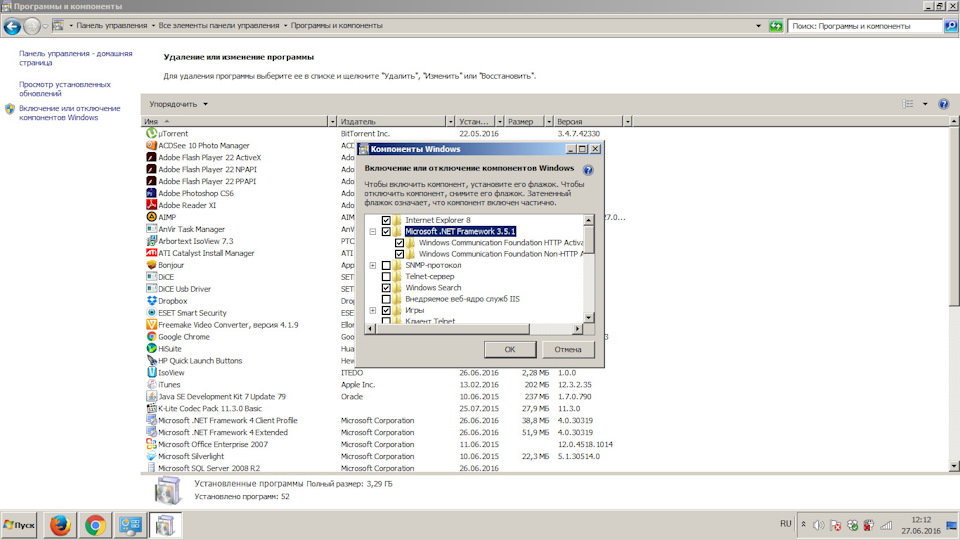Open the Имя column filter dropdown
Image resolution: width=960 pixels, height=540 pixels.
(332, 121)
